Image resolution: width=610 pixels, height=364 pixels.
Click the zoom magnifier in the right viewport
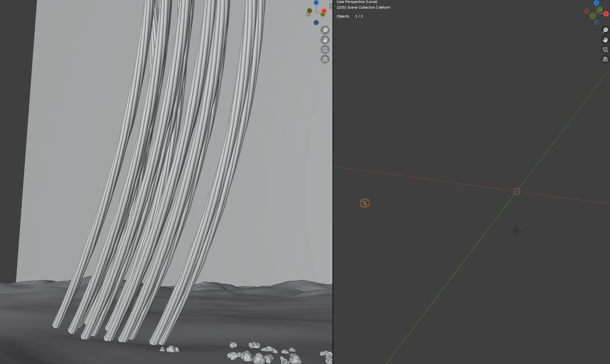click(605, 30)
